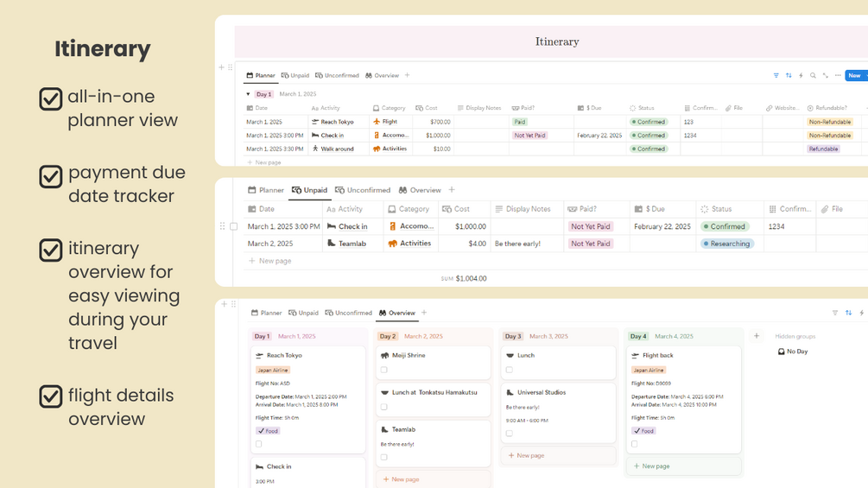The image size is (868, 488).
Task: Open the Planner tab in the Unpaid view panel
Action: (x=266, y=190)
